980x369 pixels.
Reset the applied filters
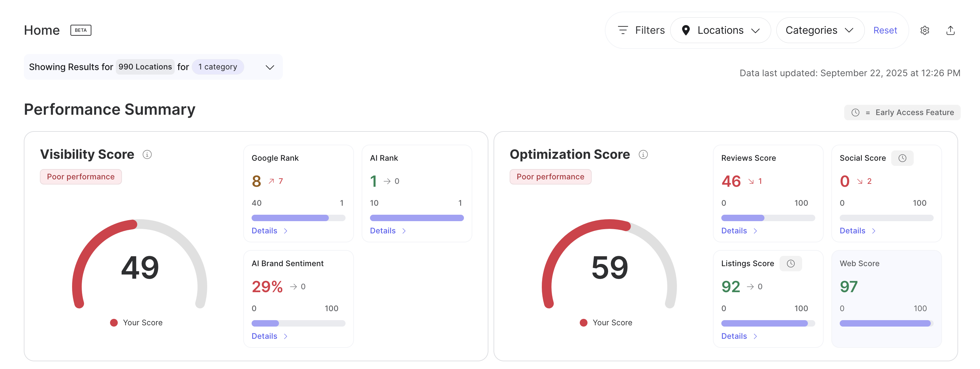(885, 31)
